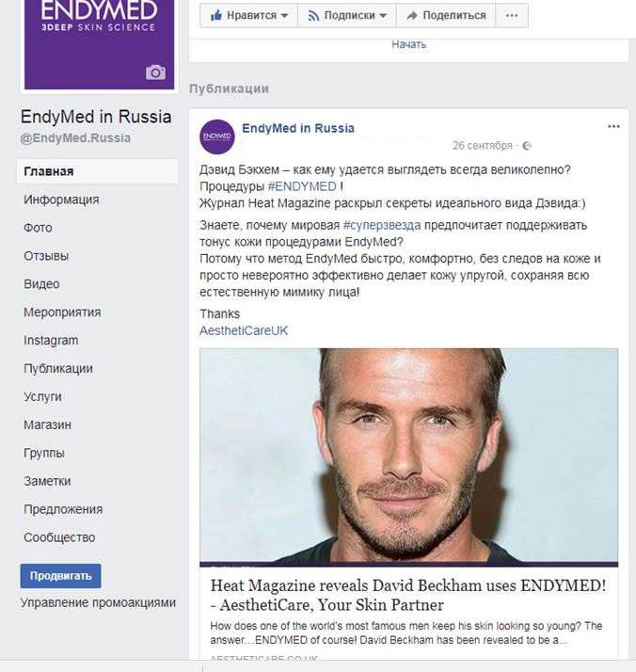Image resolution: width=636 pixels, height=672 pixels.
Task: Open Управление промоакциями link
Action: pyautogui.click(x=98, y=602)
